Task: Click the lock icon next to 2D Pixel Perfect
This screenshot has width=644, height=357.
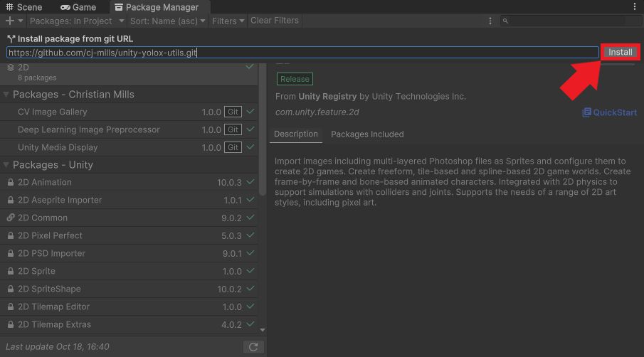Action: 10,235
